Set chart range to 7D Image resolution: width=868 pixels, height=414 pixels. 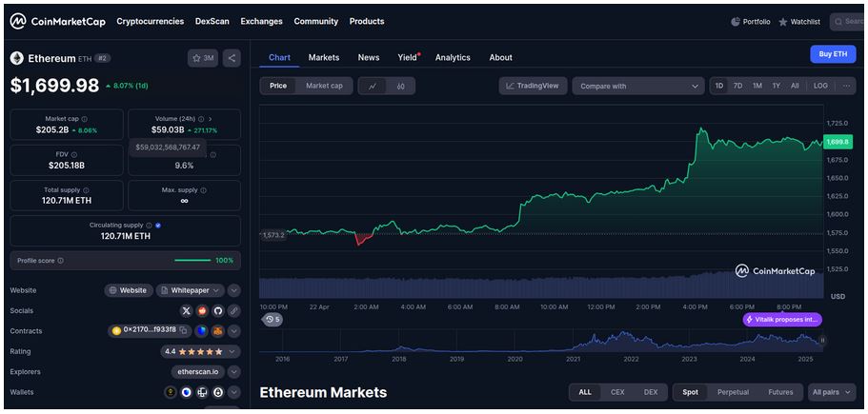tap(737, 87)
